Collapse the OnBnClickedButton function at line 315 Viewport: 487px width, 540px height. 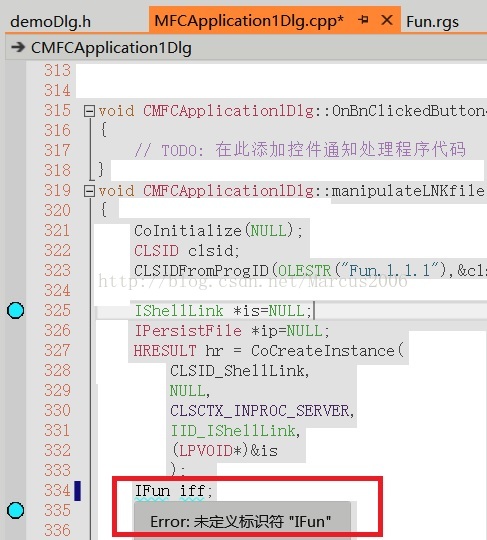[89, 111]
